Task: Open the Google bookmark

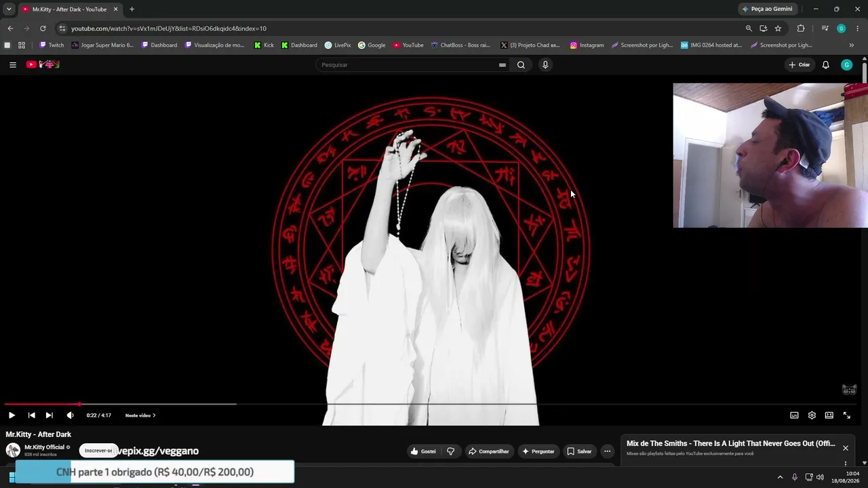Action: point(372,45)
